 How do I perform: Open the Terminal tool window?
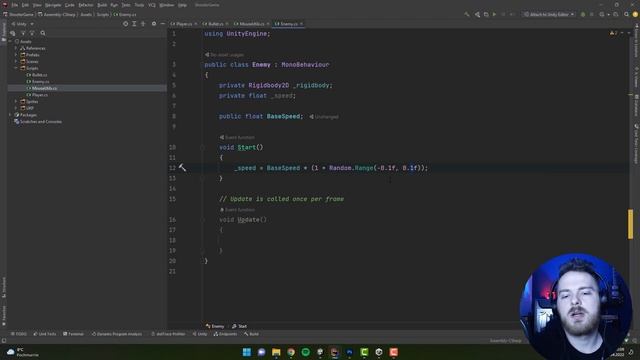(x=73, y=334)
